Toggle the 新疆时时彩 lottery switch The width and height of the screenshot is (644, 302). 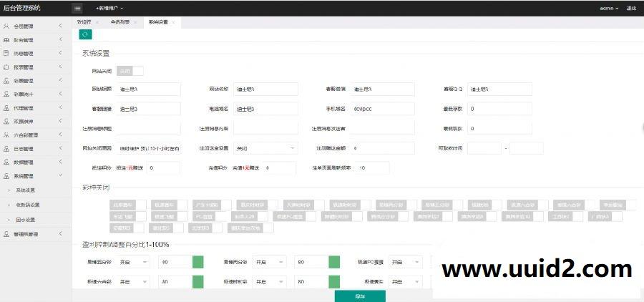(x=342, y=216)
